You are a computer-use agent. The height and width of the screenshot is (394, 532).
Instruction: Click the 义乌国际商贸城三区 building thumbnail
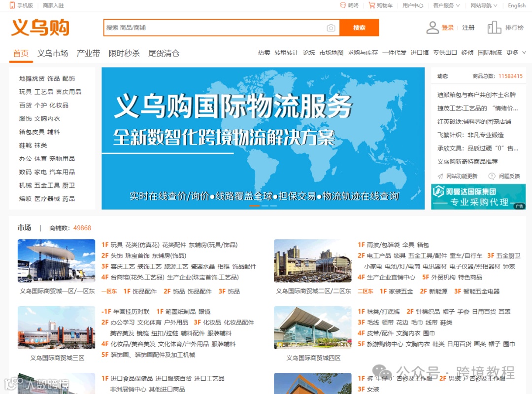[56, 327]
